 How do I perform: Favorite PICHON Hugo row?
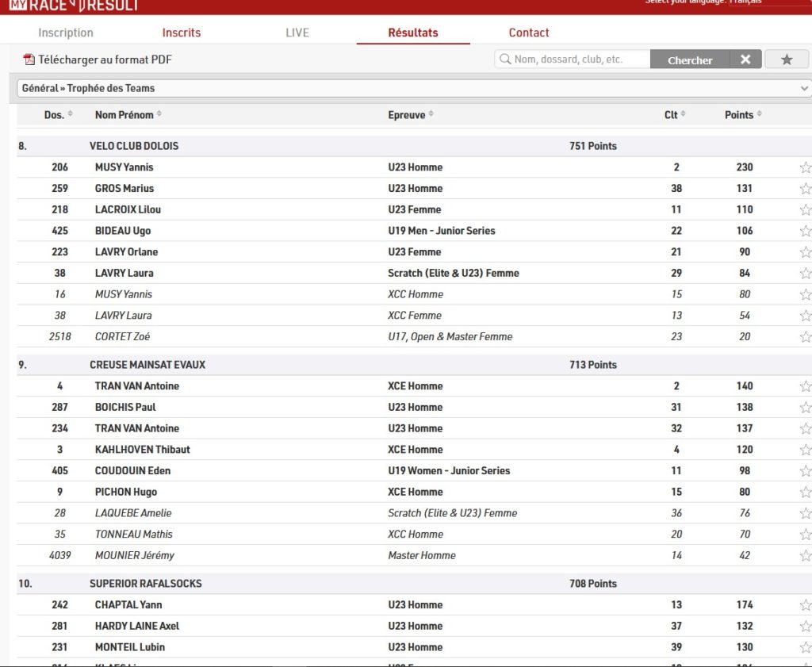click(x=806, y=493)
